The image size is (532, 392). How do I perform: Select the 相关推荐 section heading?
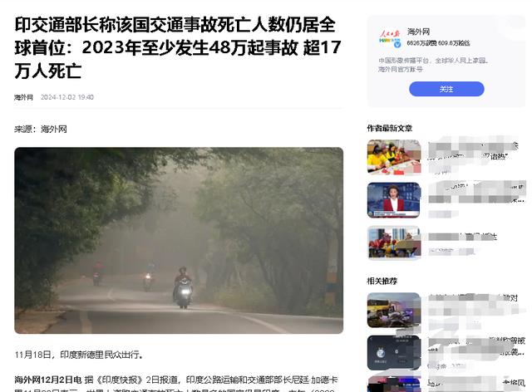click(x=382, y=281)
